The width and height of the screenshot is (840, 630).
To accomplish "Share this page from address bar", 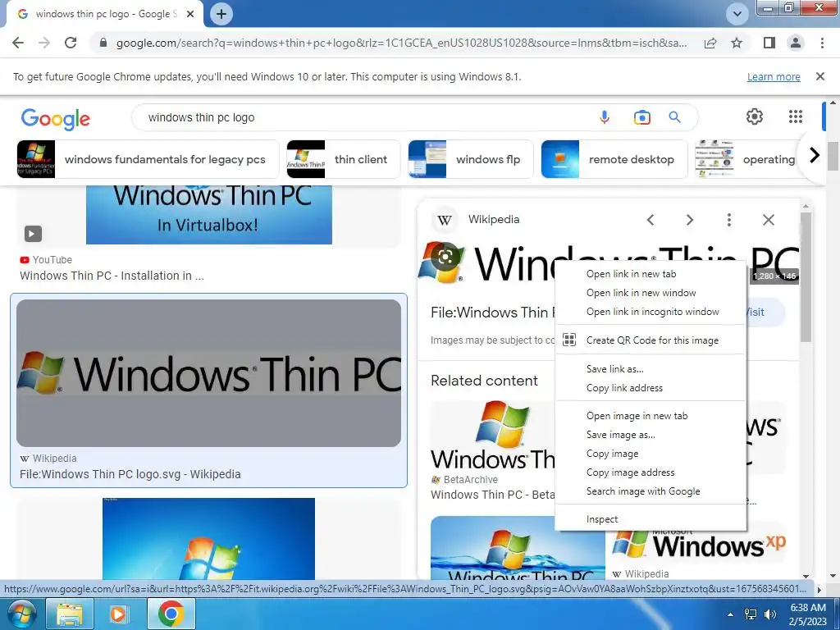I will coord(710,43).
